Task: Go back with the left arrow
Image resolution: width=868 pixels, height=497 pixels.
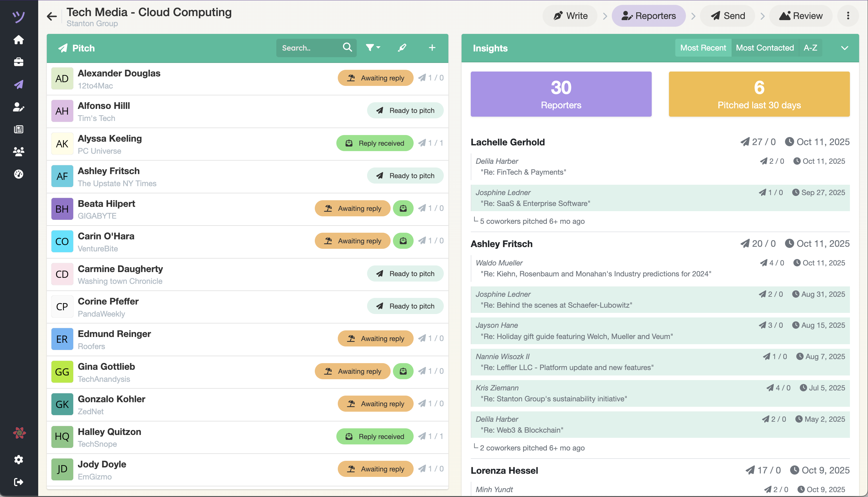Action: coord(51,16)
